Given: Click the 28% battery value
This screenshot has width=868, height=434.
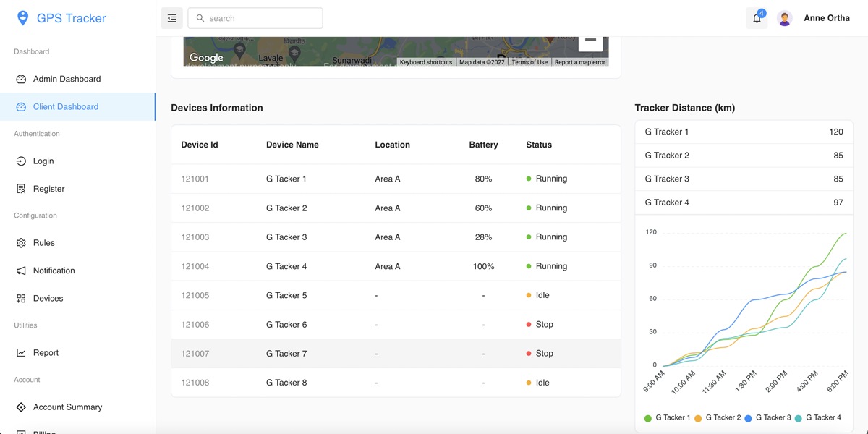Looking at the screenshot, I should [x=483, y=237].
